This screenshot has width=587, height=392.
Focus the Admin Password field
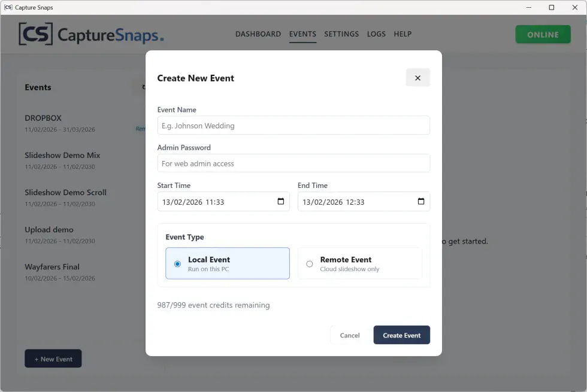[x=293, y=163]
